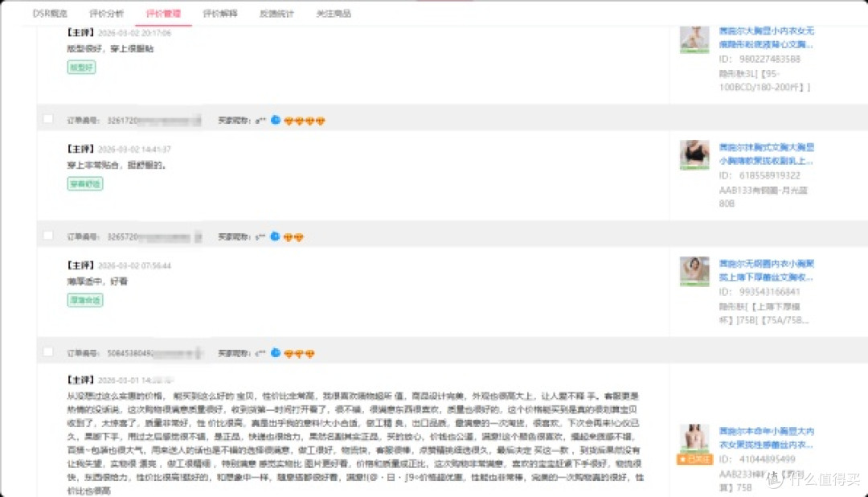Screen dimensions: 868x497
Task: Open the product title link above ID 993543166841
Action: click(766, 270)
